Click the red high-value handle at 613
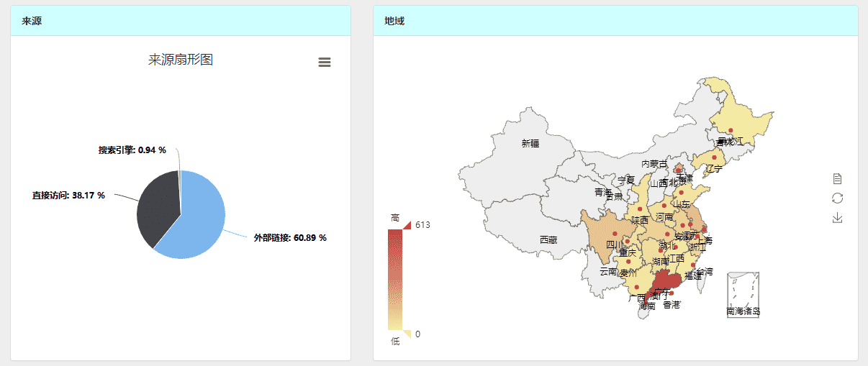 (407, 225)
